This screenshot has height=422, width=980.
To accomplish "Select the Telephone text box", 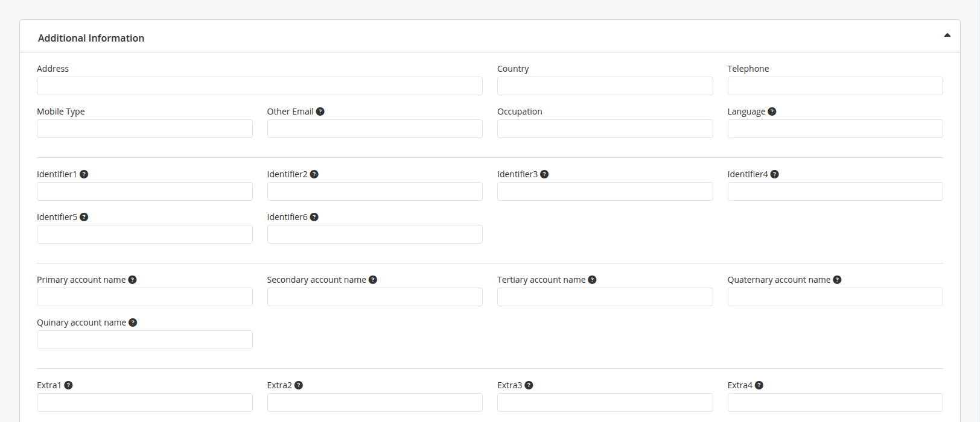I will pos(835,86).
